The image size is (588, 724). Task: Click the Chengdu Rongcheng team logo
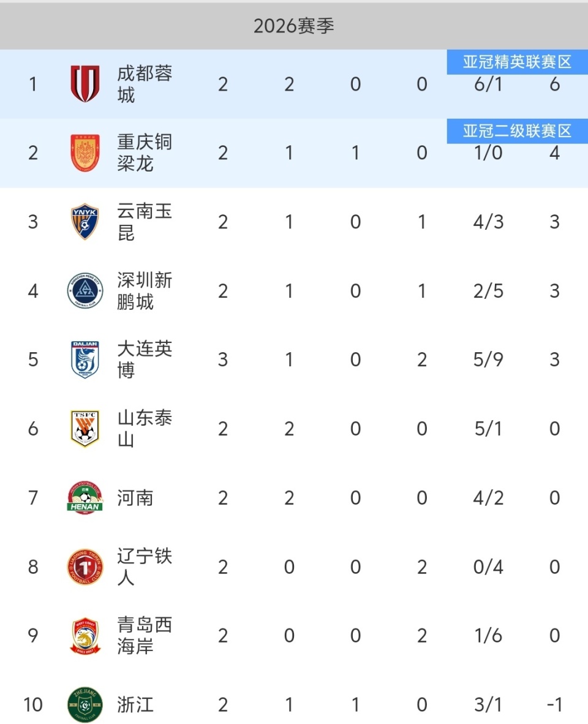pyautogui.click(x=85, y=84)
